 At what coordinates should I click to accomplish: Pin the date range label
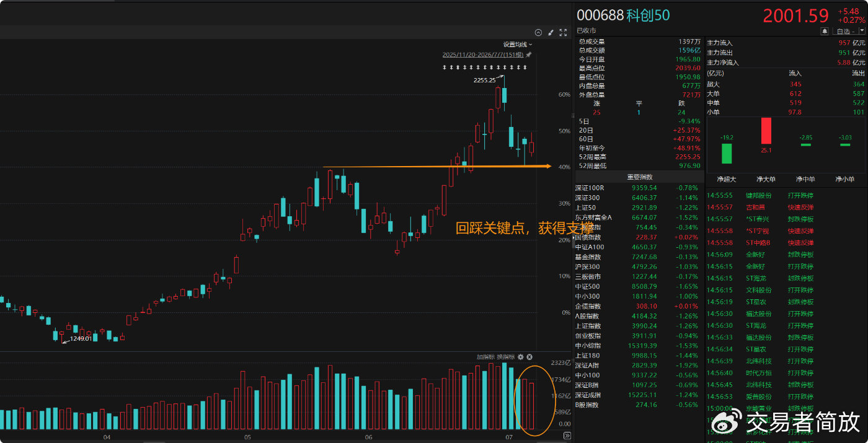[x=529, y=55]
